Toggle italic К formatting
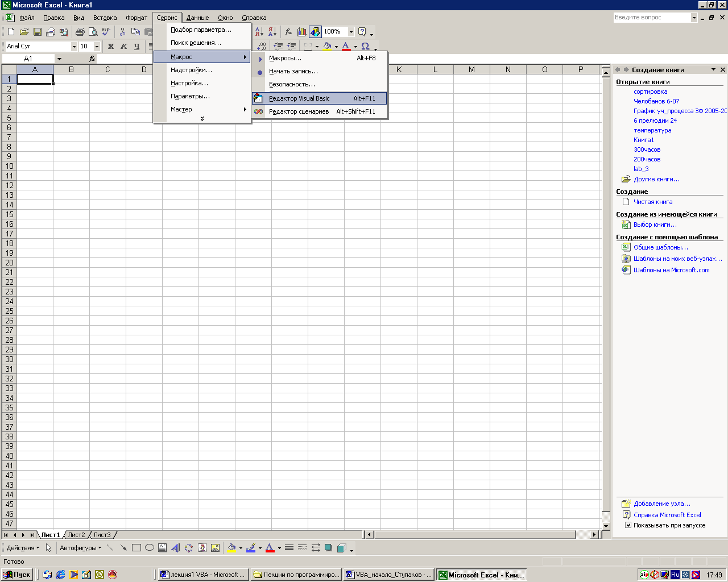 click(x=123, y=46)
